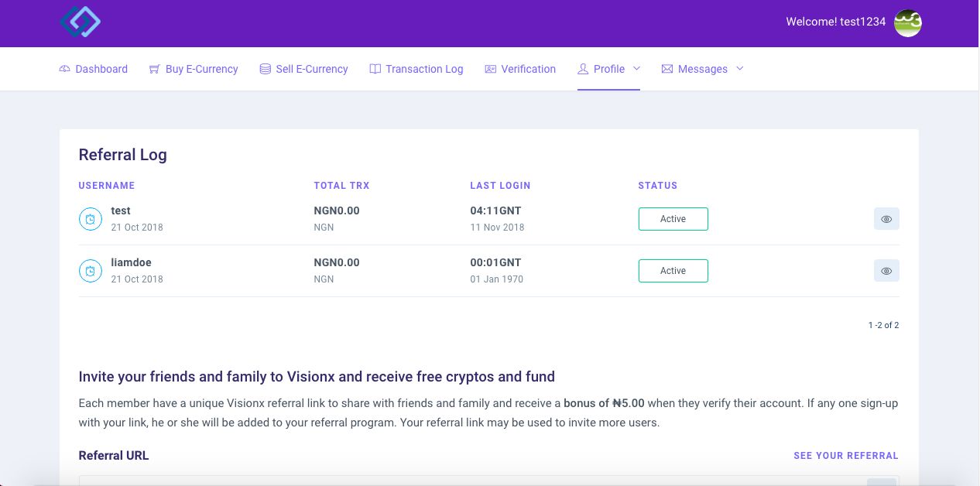The width and height of the screenshot is (980, 486).
Task: Open the test1234 user avatar
Action: click(x=908, y=23)
